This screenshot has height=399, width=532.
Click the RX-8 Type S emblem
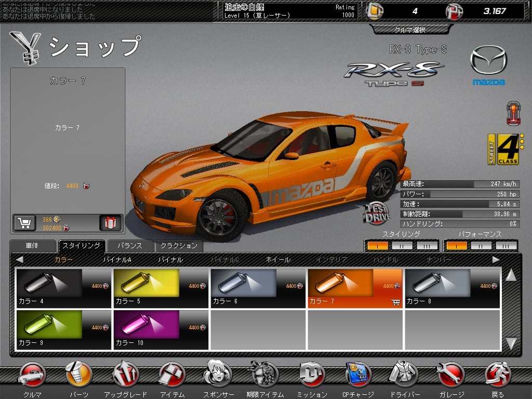tap(394, 74)
